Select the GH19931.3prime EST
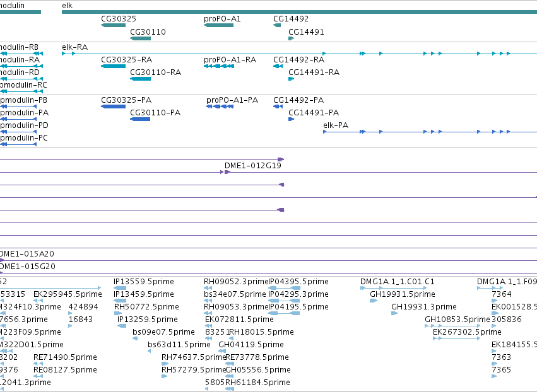537x392 pixels. pyautogui.click(x=394, y=313)
